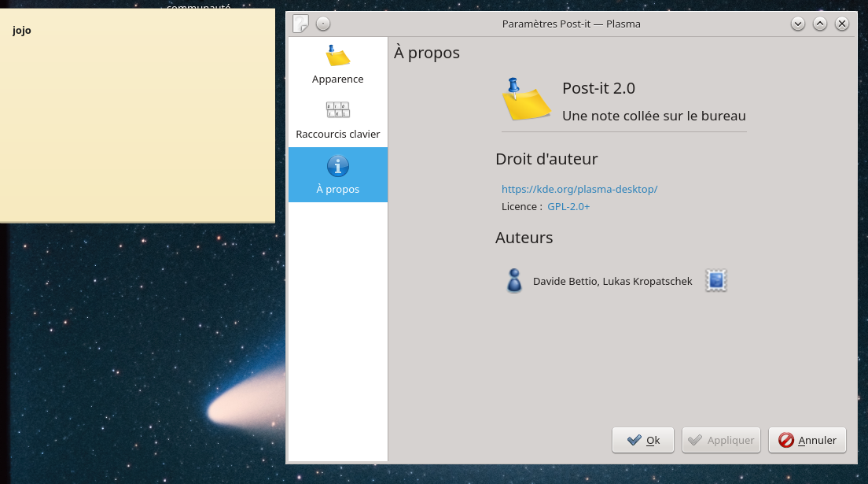Switch to Raccourcis clavier section
The height and width of the screenshot is (484, 868).
click(x=337, y=120)
